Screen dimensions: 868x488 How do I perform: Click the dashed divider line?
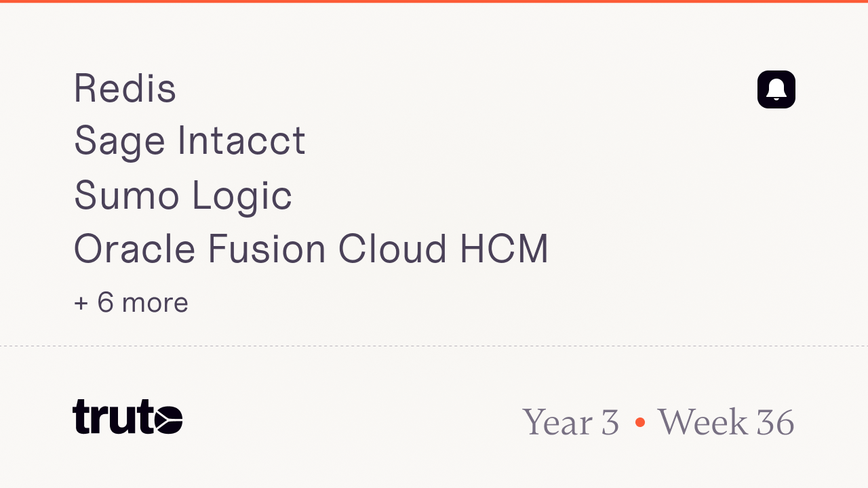pos(434,346)
